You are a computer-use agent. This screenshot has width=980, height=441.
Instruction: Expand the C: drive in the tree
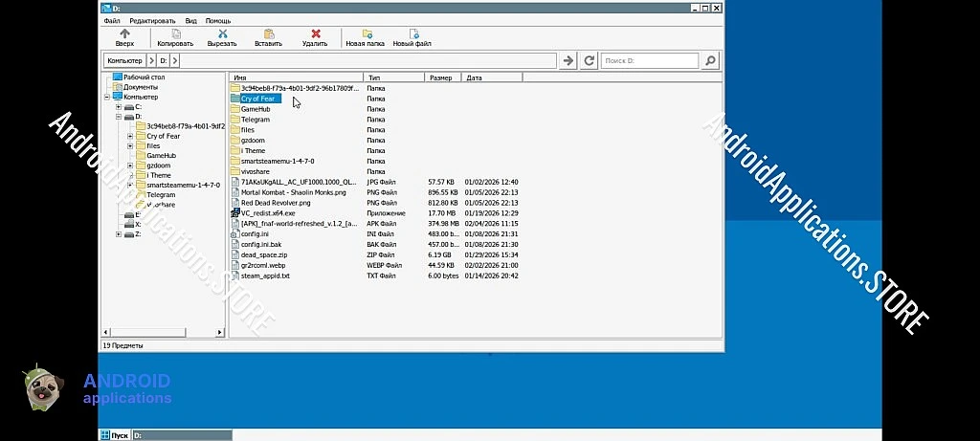click(x=119, y=107)
